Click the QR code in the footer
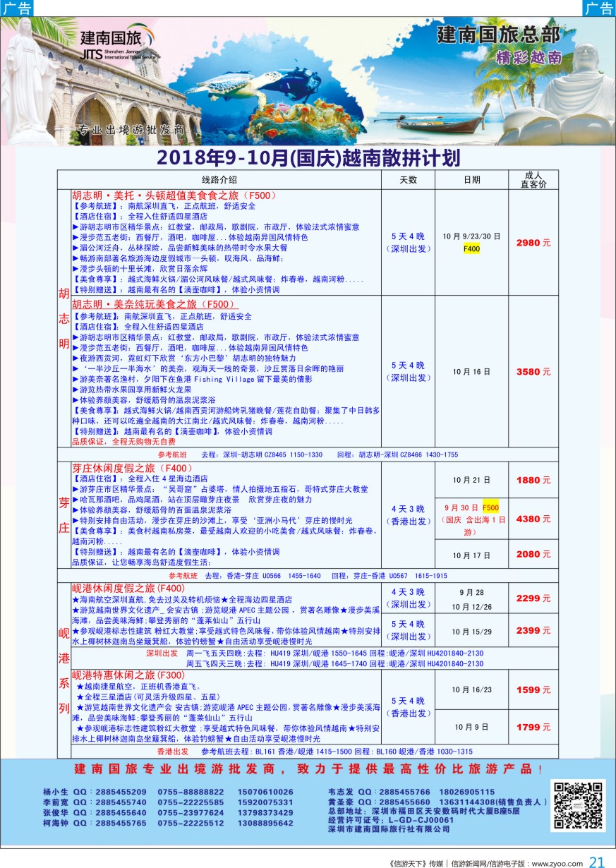The image size is (616, 868). tap(579, 807)
